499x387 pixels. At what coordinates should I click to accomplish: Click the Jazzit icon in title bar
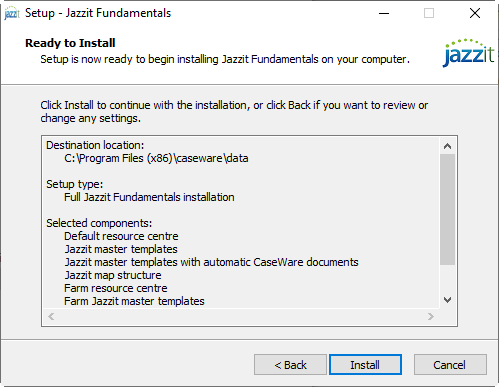point(12,13)
